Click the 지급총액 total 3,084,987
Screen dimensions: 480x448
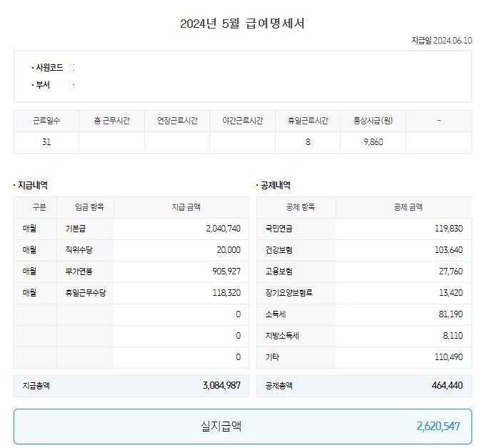click(221, 386)
